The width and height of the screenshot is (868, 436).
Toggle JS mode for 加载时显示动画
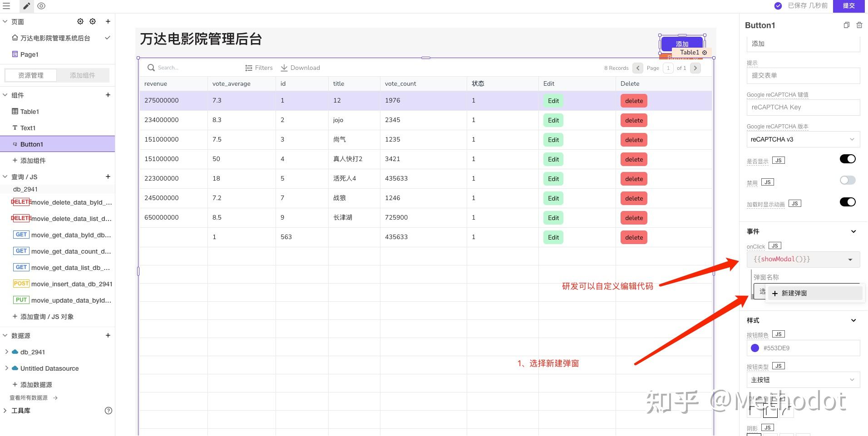click(x=794, y=204)
